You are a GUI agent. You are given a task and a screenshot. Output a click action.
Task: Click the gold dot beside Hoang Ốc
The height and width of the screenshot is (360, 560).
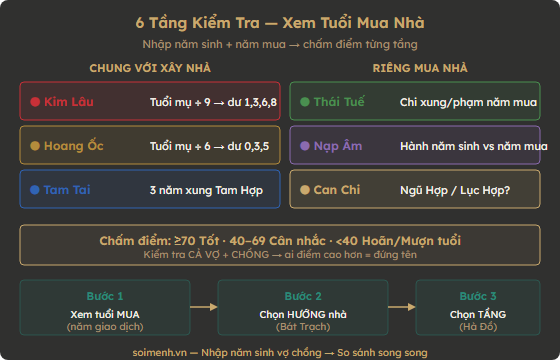pyautogui.click(x=35, y=146)
